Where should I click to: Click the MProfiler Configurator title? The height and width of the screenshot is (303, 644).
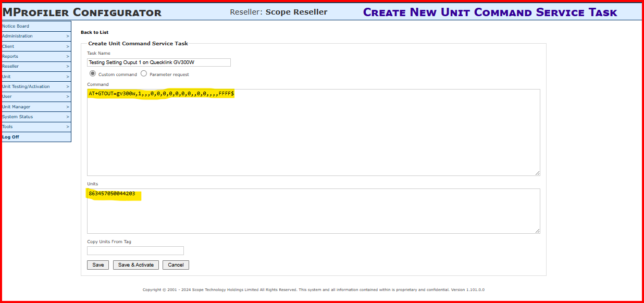[82, 12]
